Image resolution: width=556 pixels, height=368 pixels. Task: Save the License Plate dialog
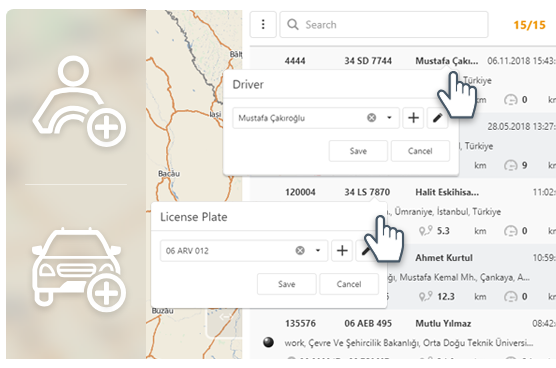287,284
